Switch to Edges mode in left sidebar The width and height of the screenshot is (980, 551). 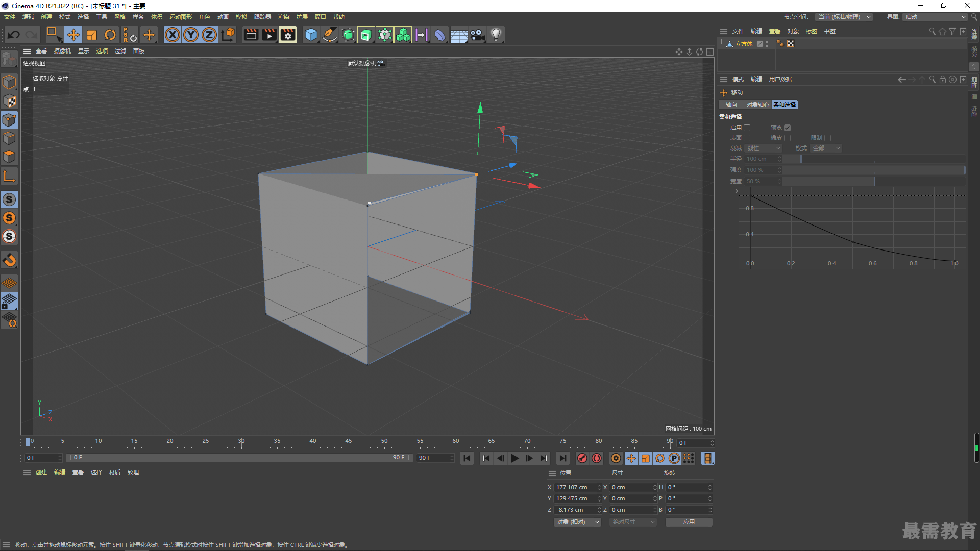click(x=9, y=138)
